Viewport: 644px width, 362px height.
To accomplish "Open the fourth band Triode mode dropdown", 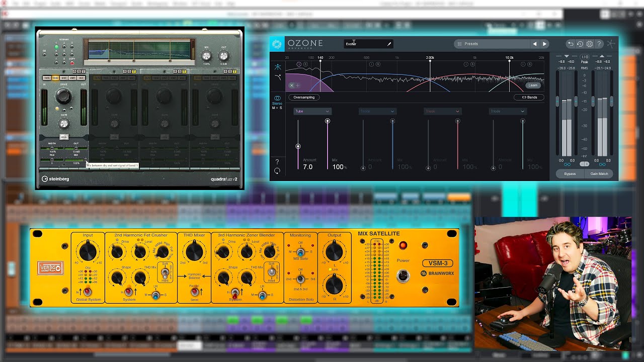I will point(507,111).
